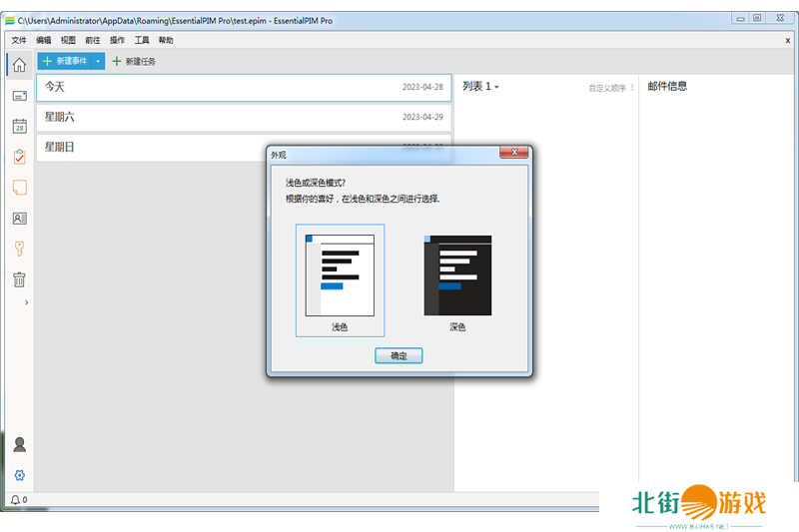The height and width of the screenshot is (532, 799).
Task: Click the notification bell in status bar
Action: (x=15, y=500)
